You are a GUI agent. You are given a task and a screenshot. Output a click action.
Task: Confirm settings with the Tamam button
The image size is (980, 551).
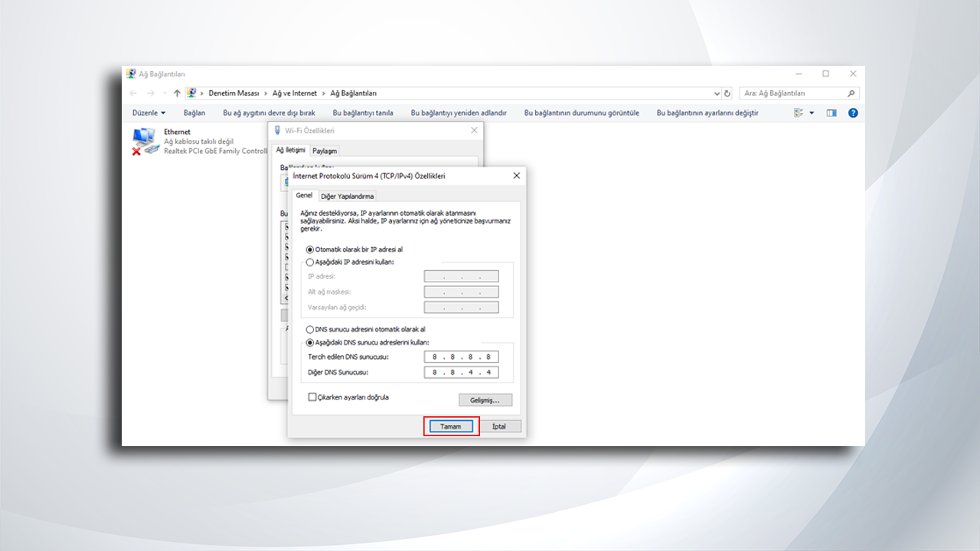[451, 426]
